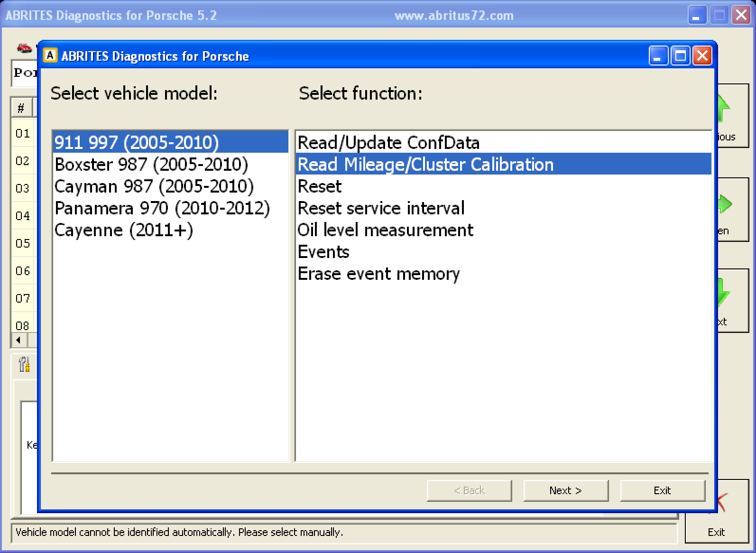Choose Erase event memory function
This screenshot has height=553, width=756.
(x=504, y=273)
